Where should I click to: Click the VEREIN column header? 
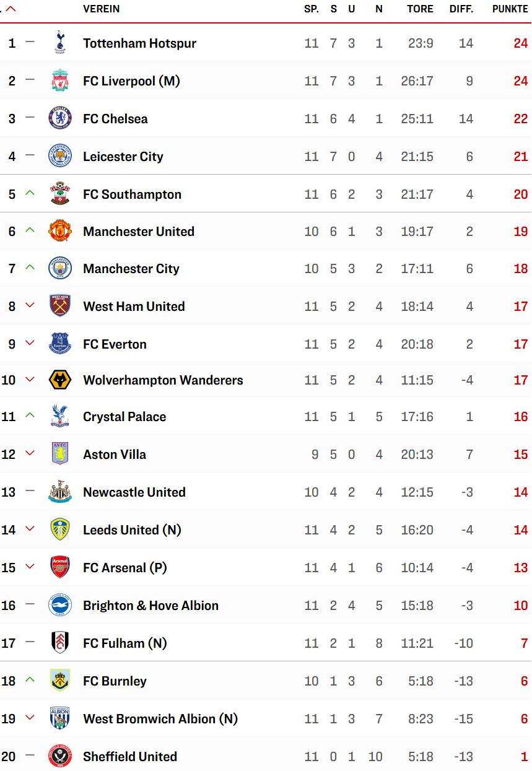[102, 9]
